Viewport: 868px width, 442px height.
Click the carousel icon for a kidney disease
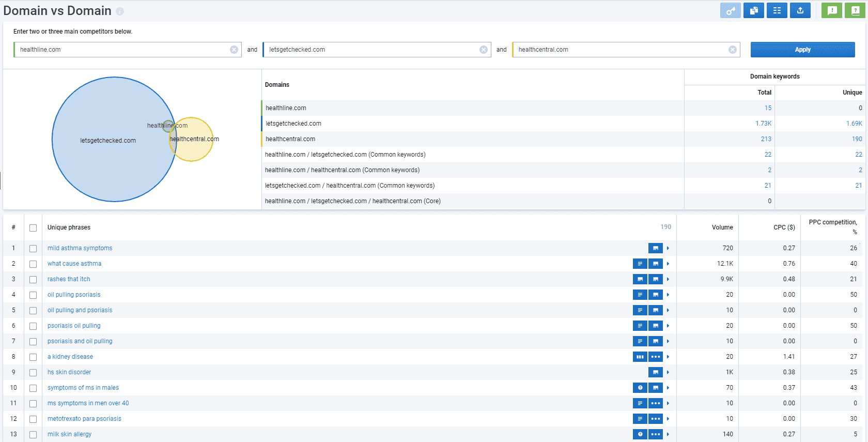point(640,357)
